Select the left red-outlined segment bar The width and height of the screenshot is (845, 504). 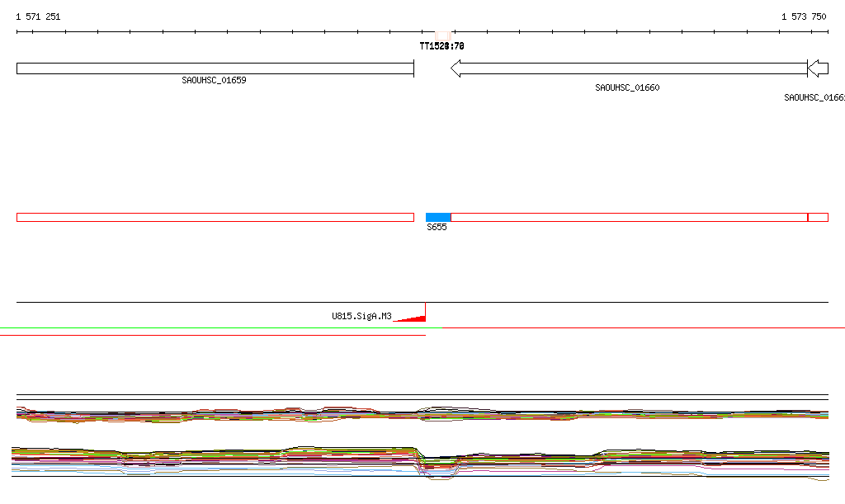click(215, 217)
